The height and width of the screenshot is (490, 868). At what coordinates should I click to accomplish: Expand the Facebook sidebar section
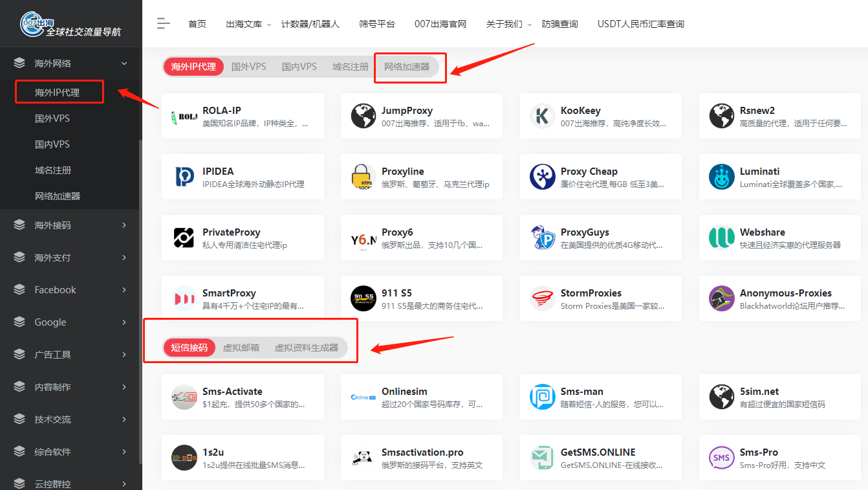point(70,290)
